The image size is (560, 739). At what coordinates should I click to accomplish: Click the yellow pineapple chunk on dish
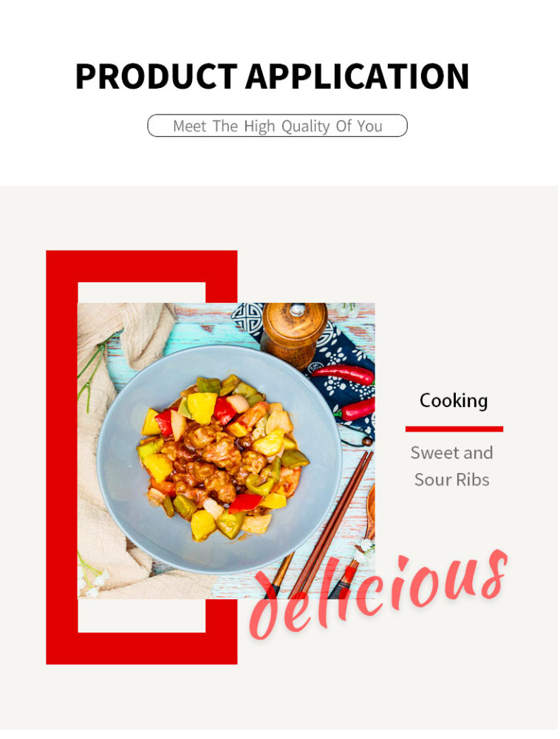coord(202,408)
